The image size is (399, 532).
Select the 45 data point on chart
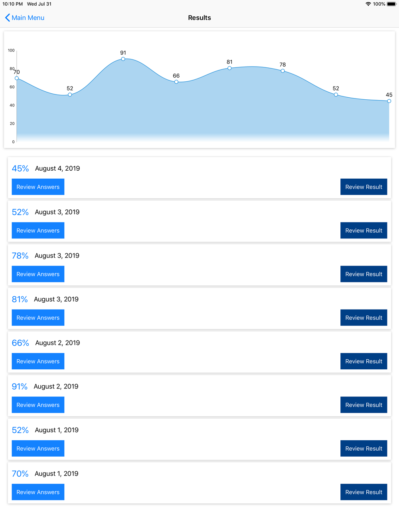(389, 101)
